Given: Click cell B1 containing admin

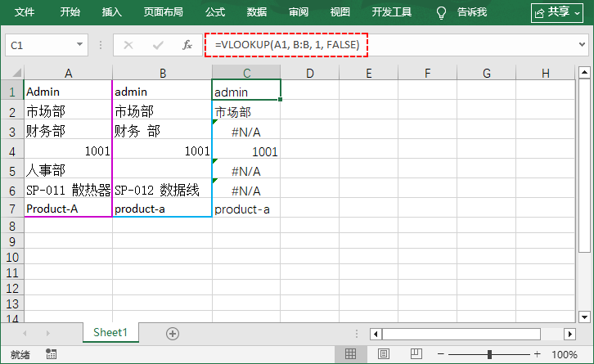Looking at the screenshot, I should (162, 92).
